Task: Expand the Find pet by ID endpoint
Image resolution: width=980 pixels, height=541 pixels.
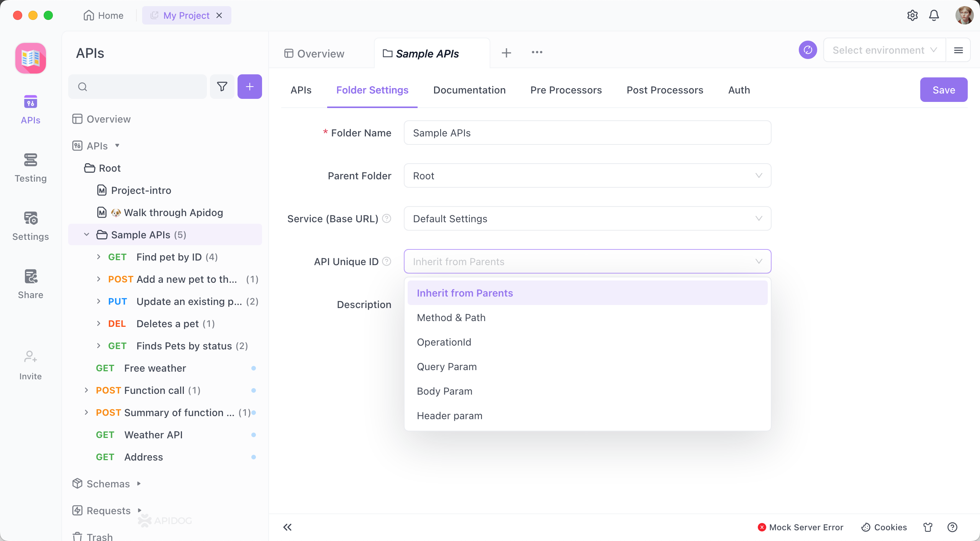Action: (98, 257)
